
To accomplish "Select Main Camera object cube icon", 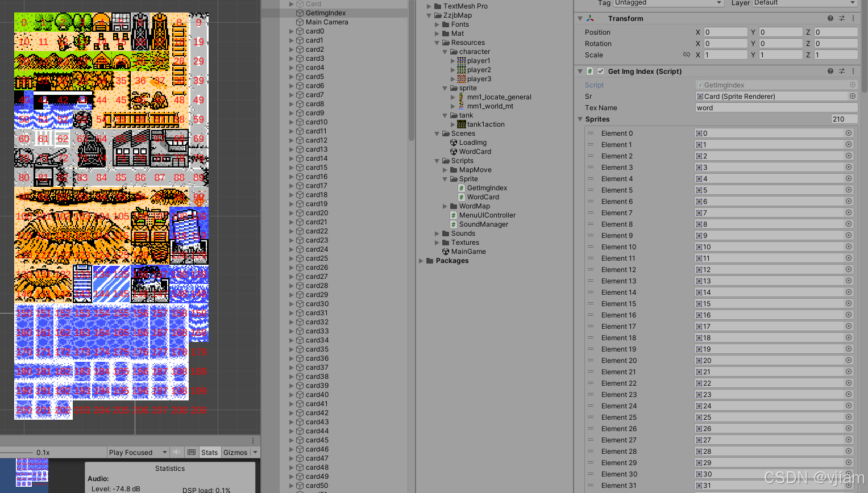I will pyautogui.click(x=300, y=22).
